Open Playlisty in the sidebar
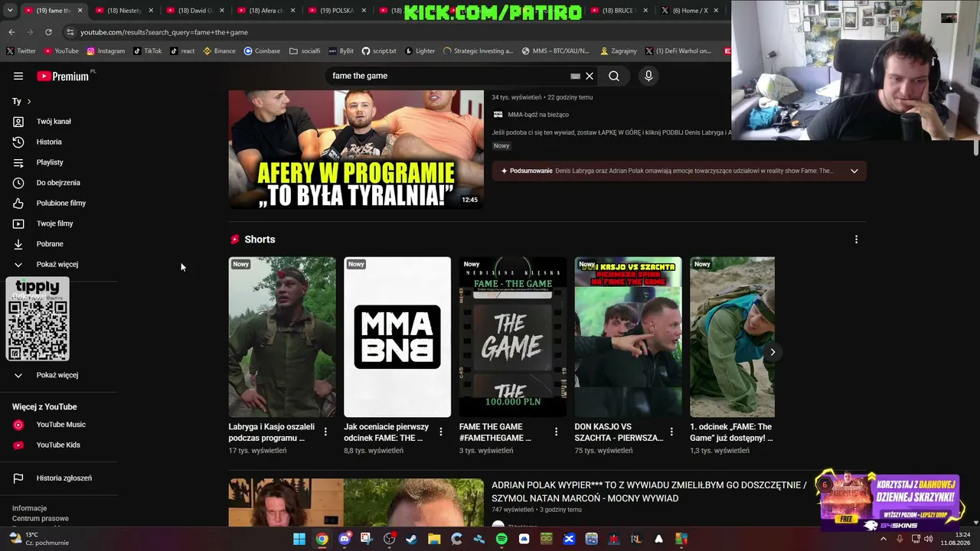 [50, 162]
